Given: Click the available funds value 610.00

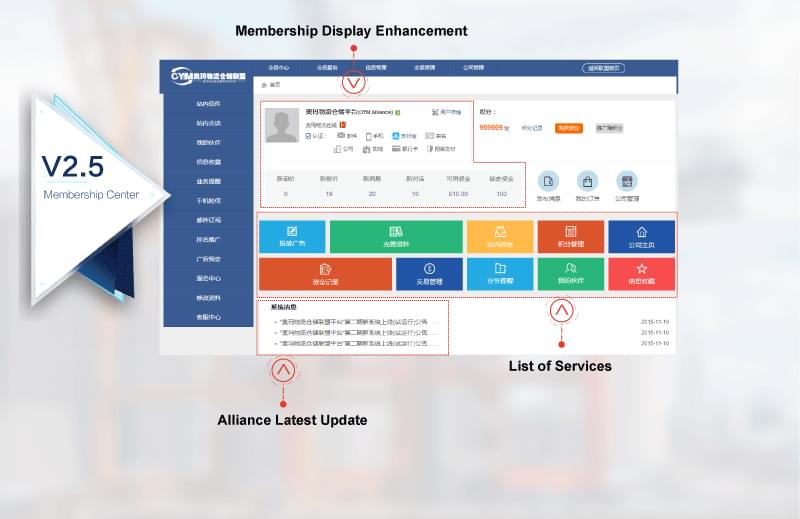Looking at the screenshot, I should coord(458,194).
